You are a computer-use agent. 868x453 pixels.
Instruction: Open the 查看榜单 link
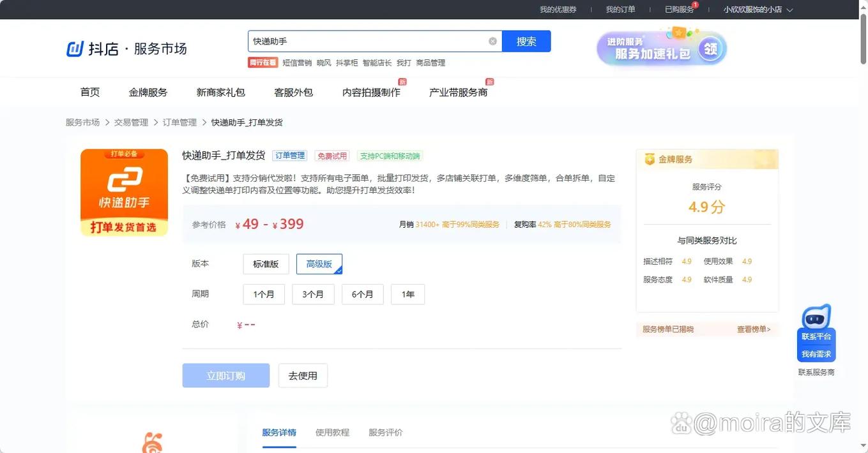[x=754, y=329]
